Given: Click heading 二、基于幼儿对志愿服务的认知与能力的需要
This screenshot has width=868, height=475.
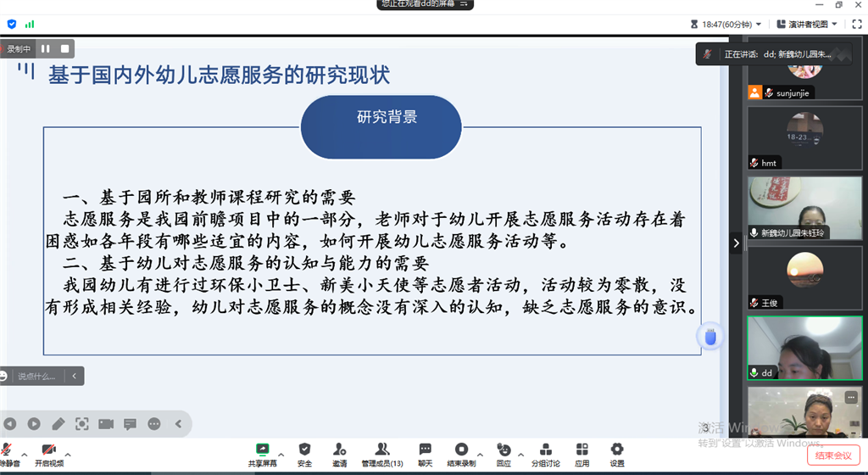Looking at the screenshot, I should [246, 263].
